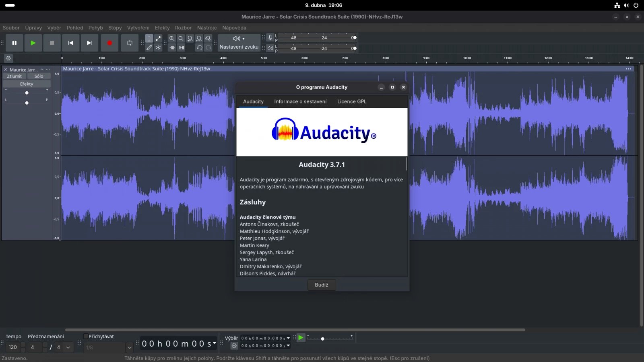Screen dimensions: 644x362
Task: Open the Pohled menu
Action: point(75,28)
